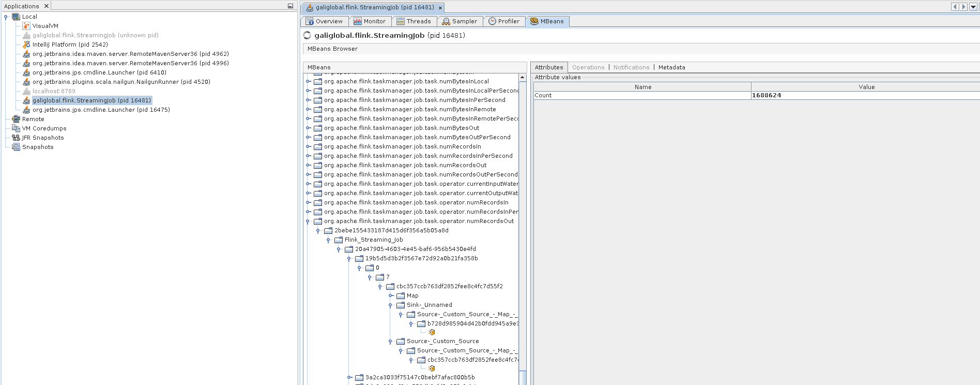Click the Name column header
The image size is (980, 385).
642,87
